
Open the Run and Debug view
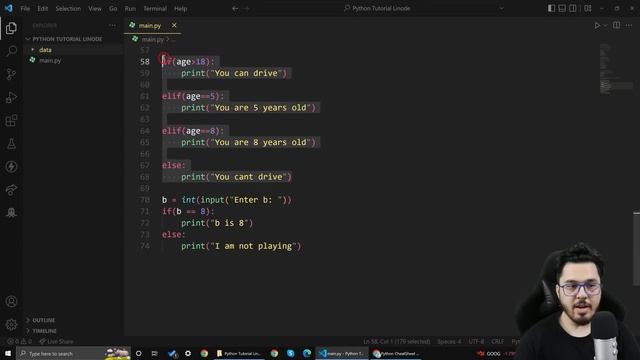point(11,97)
